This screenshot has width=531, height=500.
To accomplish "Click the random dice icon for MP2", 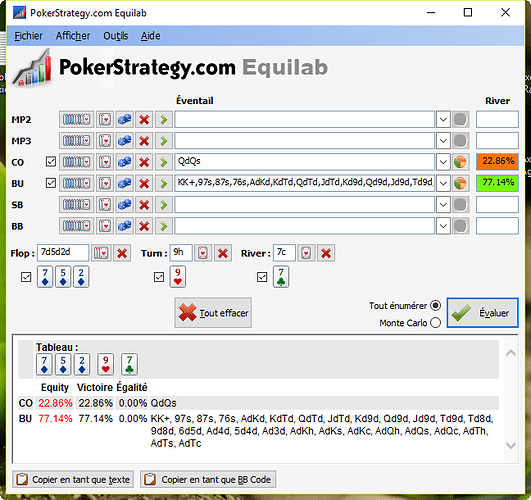I will [x=125, y=119].
